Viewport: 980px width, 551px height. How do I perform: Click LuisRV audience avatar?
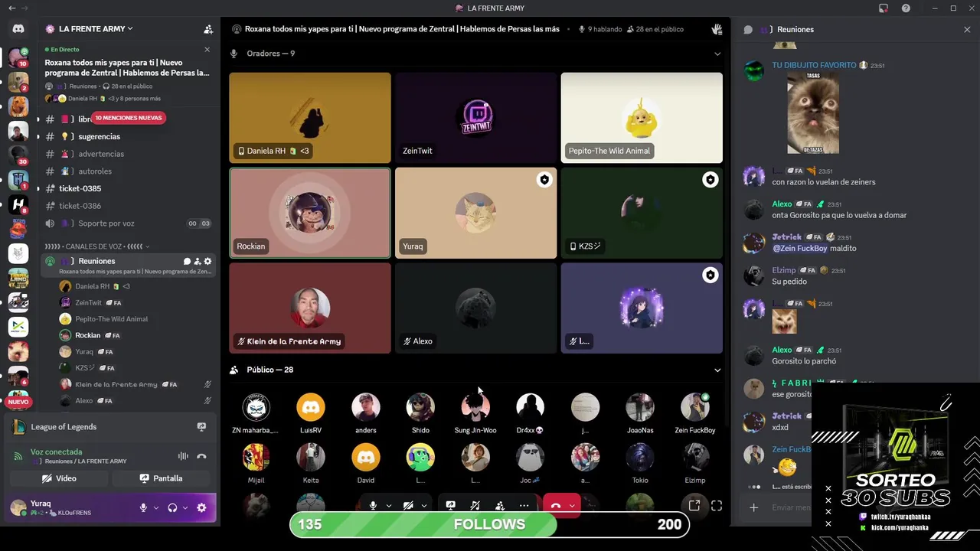tap(311, 407)
